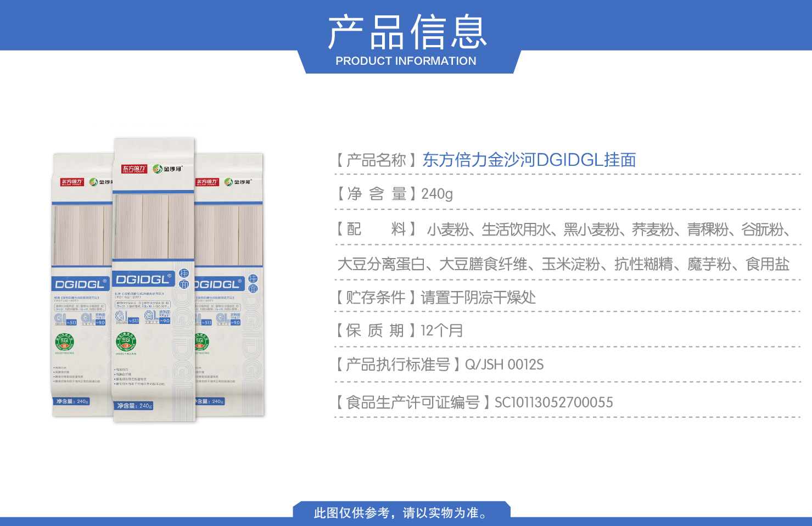The width and height of the screenshot is (812, 526).
Task: Click the 金沙河 logo on the middle package
Action: [x=167, y=169]
